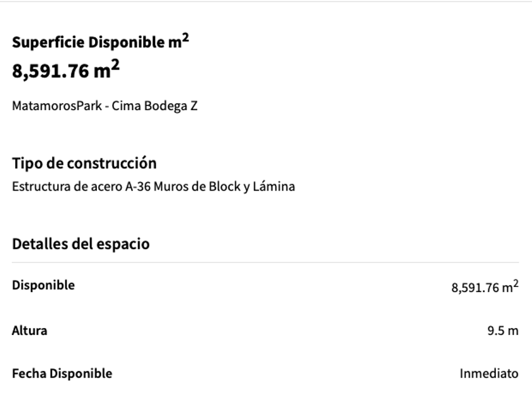This screenshot has height=399, width=532.
Task: Click the "Muros de Block" phrase
Action: (x=192, y=187)
